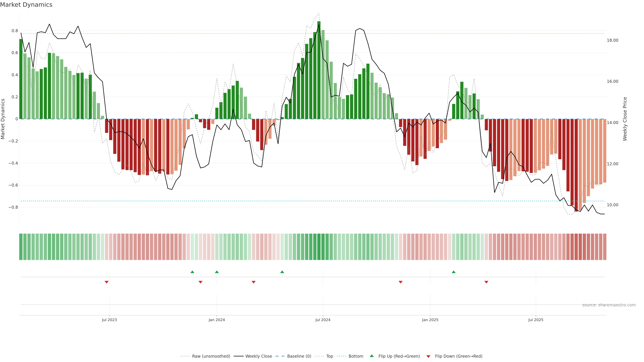Click the green Flip Up triangle in the legend
Image resolution: width=644 pixels, height=362 pixels.
(372, 356)
